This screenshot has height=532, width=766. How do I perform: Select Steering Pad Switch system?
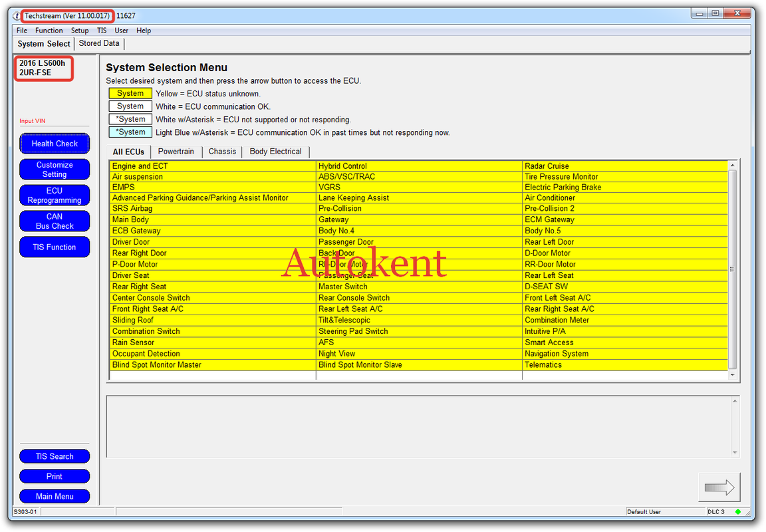[419, 332]
